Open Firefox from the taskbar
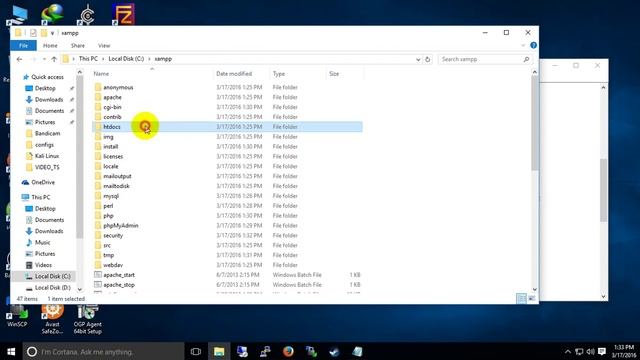 (x=288, y=351)
